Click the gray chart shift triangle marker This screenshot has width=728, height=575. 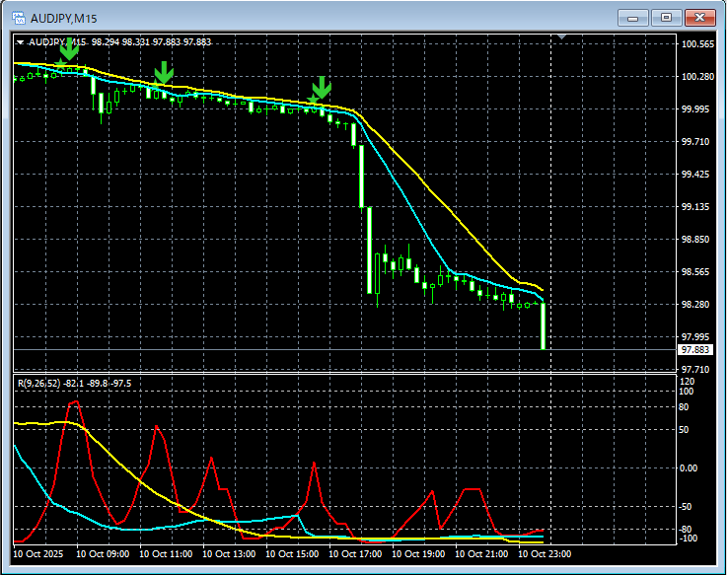561,37
